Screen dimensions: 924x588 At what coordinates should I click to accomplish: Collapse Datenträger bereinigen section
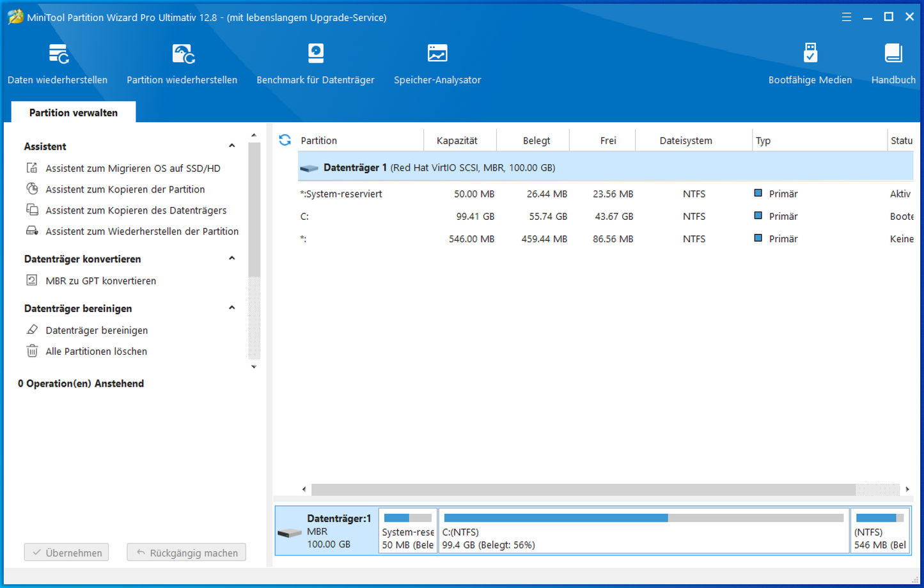coord(232,307)
